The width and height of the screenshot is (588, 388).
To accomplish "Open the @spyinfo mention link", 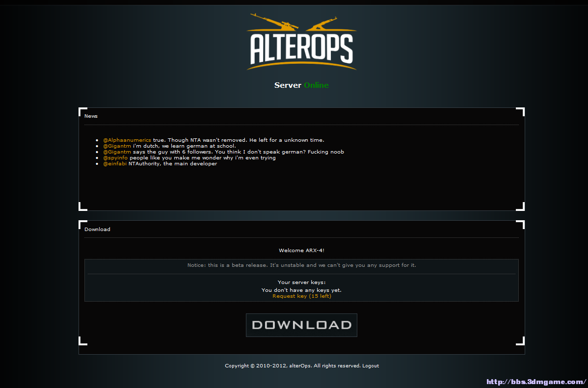I will click(115, 158).
